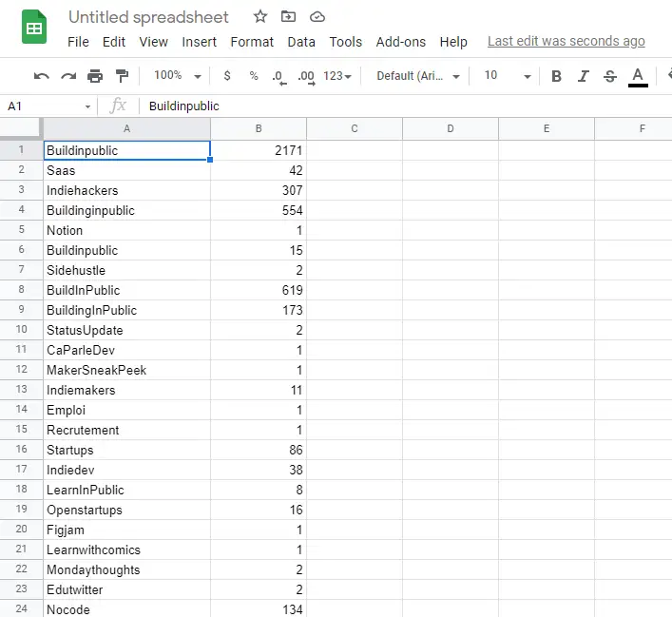Toggle bold formatting
This screenshot has height=617, width=672.
click(x=556, y=76)
